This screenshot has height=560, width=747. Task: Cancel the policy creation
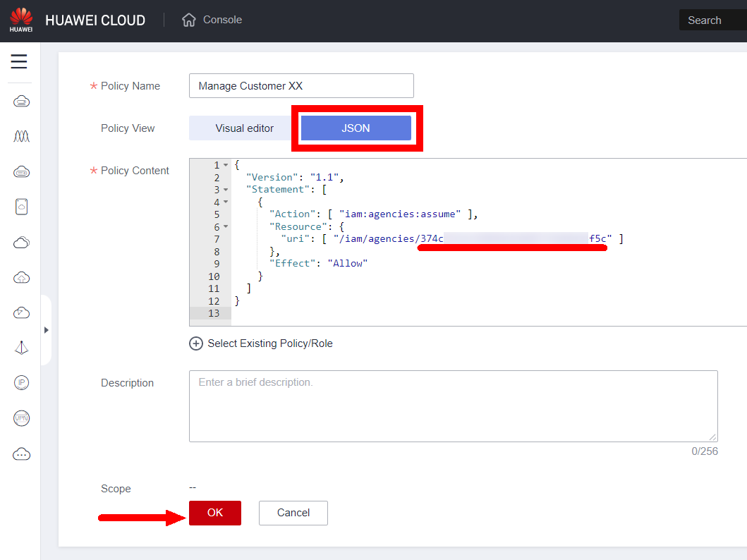point(293,513)
